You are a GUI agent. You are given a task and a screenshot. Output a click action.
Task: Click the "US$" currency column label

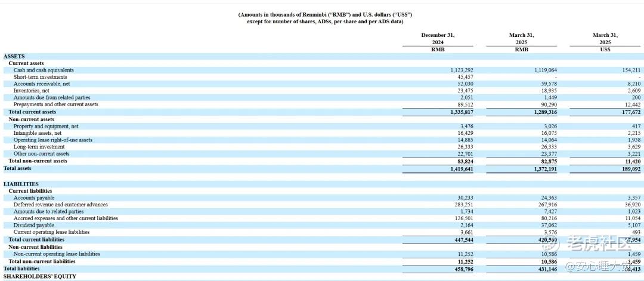[605, 50]
